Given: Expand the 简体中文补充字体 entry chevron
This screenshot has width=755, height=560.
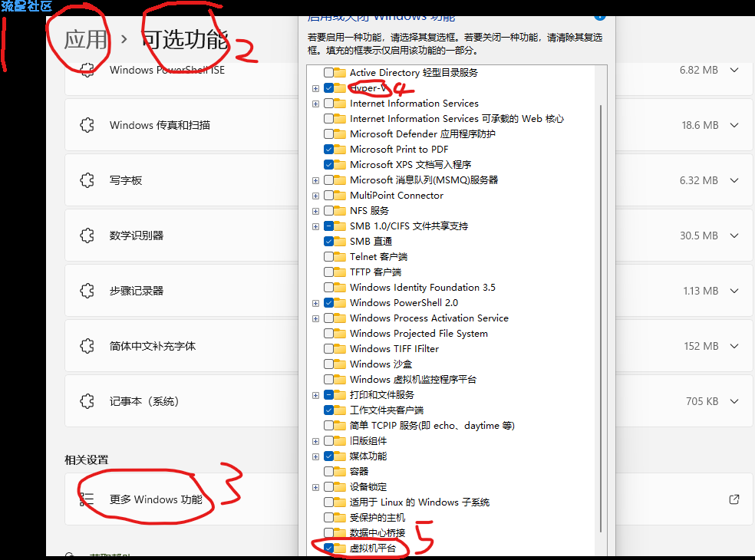Looking at the screenshot, I should pyautogui.click(x=734, y=346).
